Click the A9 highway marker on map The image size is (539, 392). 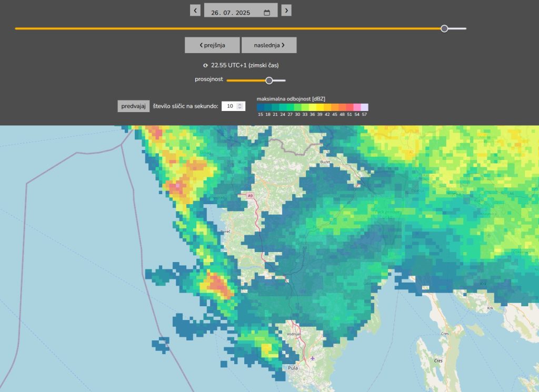249,196
